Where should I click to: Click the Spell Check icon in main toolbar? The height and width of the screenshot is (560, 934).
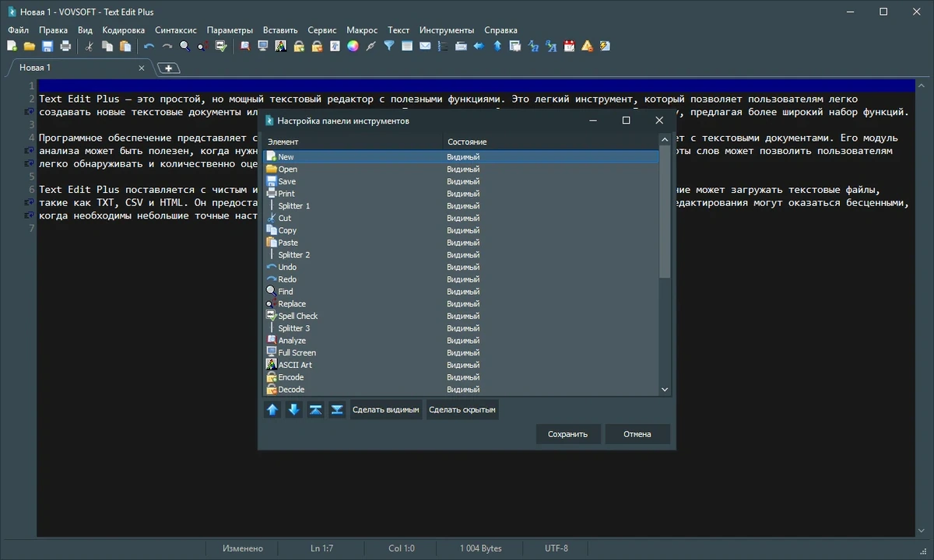[221, 46]
